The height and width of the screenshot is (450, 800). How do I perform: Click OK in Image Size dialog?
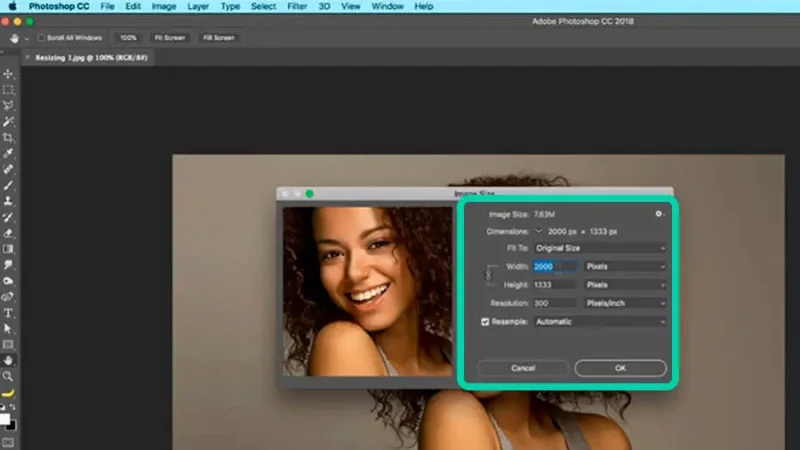(x=620, y=368)
